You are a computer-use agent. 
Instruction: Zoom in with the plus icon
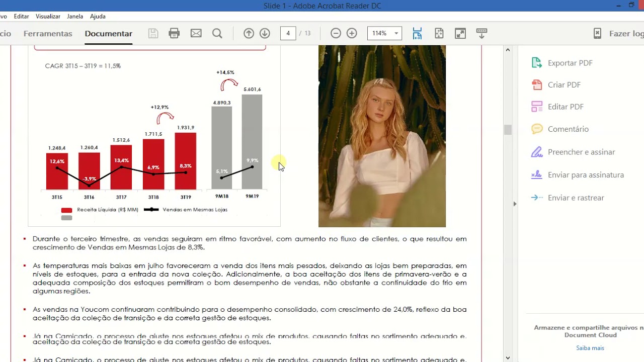pyautogui.click(x=352, y=33)
